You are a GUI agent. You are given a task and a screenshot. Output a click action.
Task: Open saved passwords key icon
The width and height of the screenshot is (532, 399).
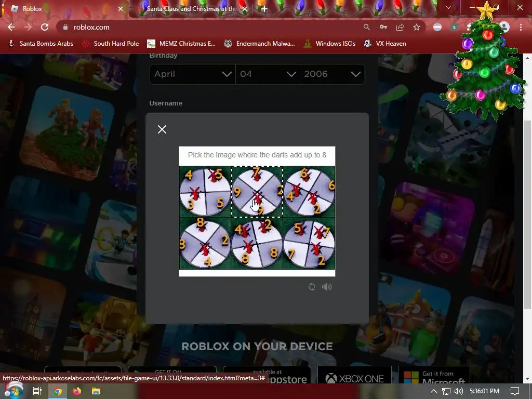click(383, 27)
